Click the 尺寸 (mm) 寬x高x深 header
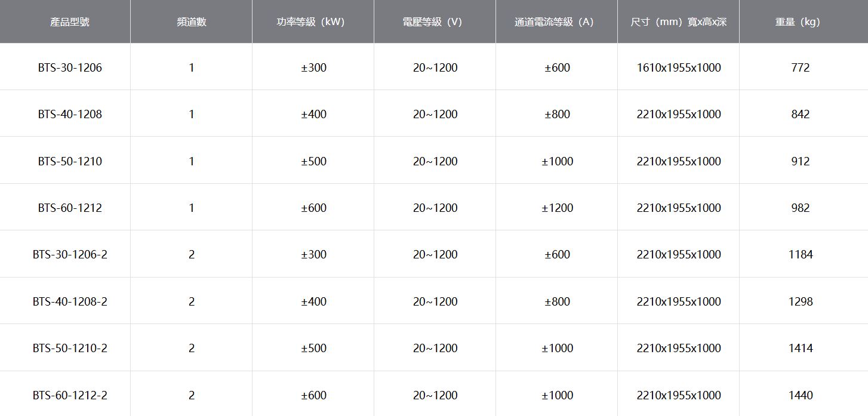The width and height of the screenshot is (868, 416). point(678,22)
